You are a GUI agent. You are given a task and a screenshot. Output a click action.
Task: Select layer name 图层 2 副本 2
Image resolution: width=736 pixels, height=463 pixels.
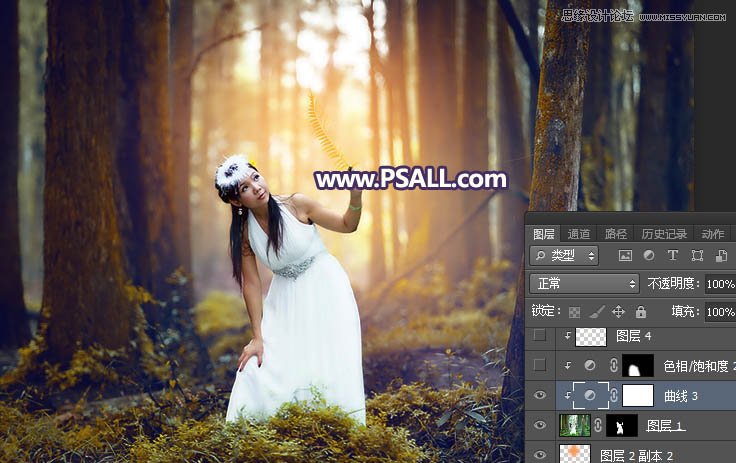pyautogui.click(x=636, y=455)
